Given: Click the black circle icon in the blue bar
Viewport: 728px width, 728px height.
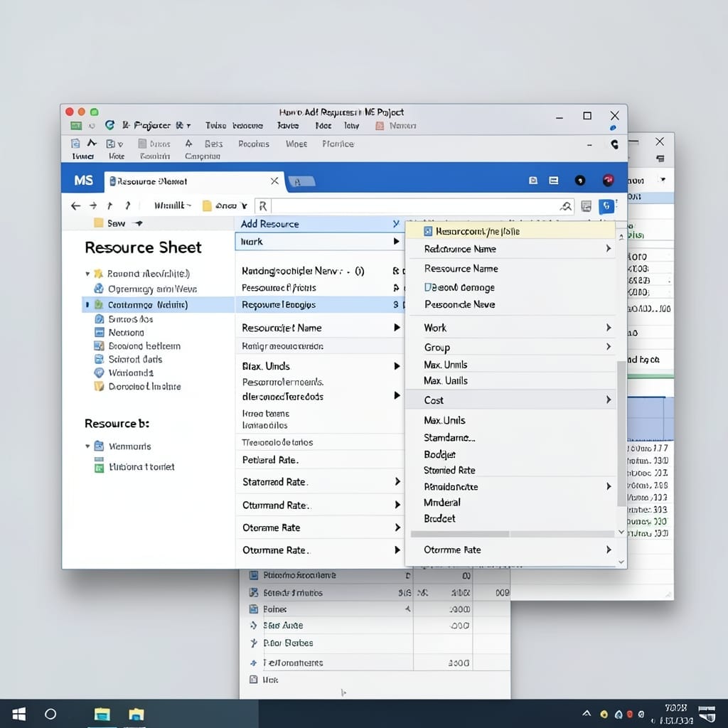Looking at the screenshot, I should 580,180.
